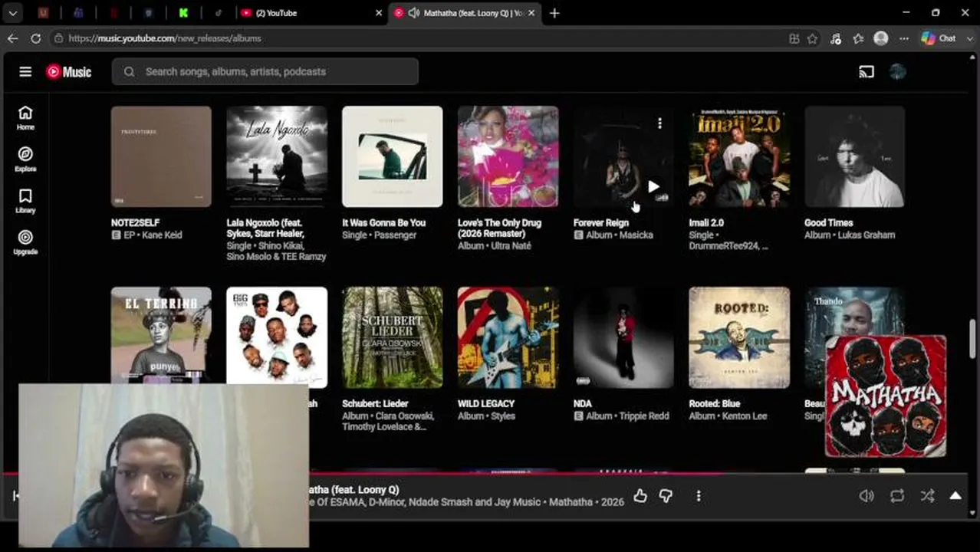Viewport: 980px width, 552px height.
Task: Click the NOTE2SELF title link
Action: [x=135, y=222]
